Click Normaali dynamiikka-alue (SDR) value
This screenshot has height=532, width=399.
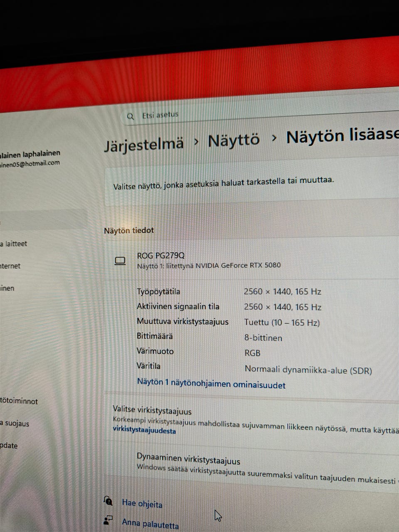[x=308, y=370]
